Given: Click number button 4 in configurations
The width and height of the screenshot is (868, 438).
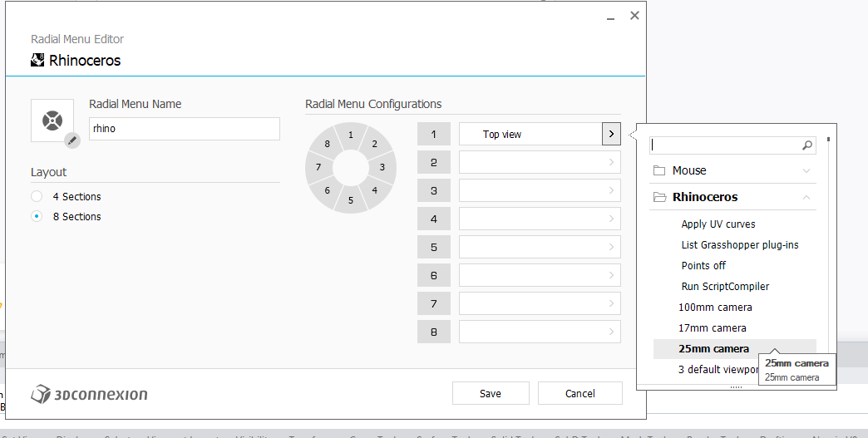Looking at the screenshot, I should (433, 219).
